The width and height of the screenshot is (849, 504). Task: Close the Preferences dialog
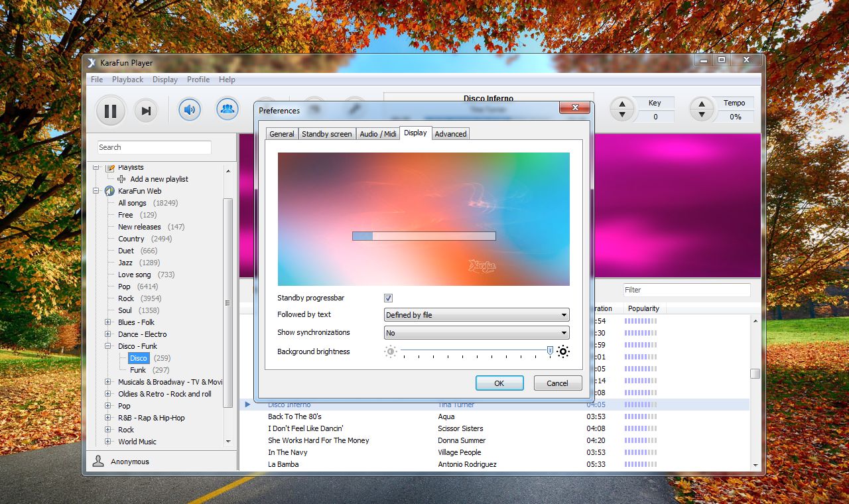point(574,107)
